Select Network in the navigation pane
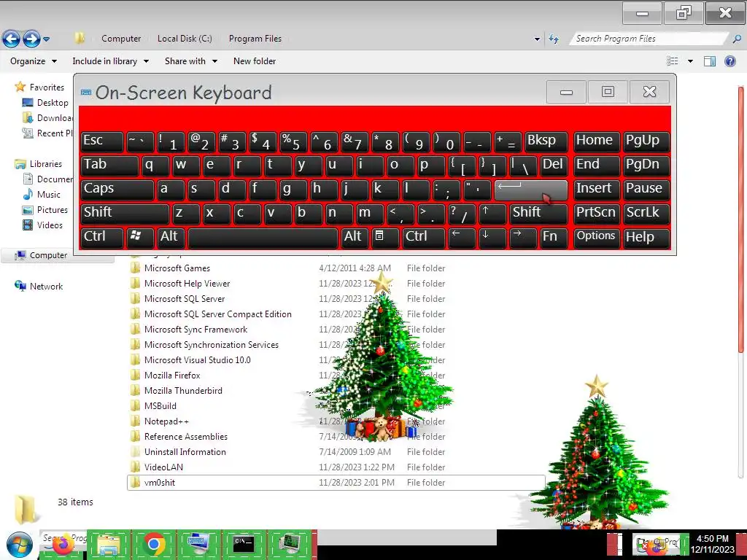This screenshot has height=560, width=747. click(x=46, y=286)
